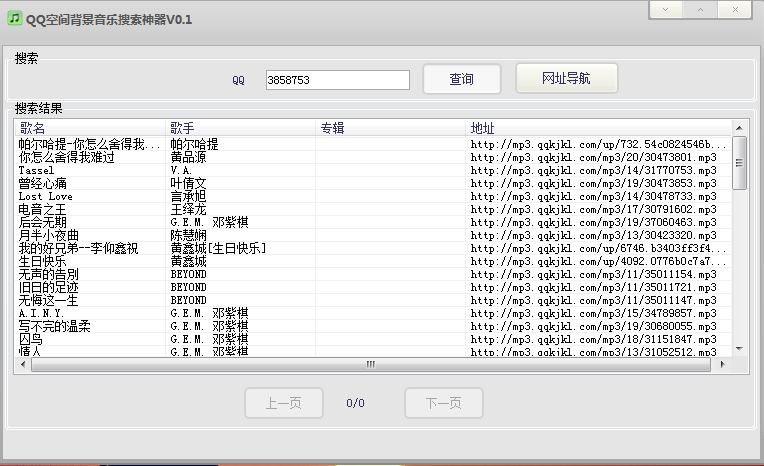Click the singer cell 陈慧娴
The image size is (764, 466).
point(188,235)
